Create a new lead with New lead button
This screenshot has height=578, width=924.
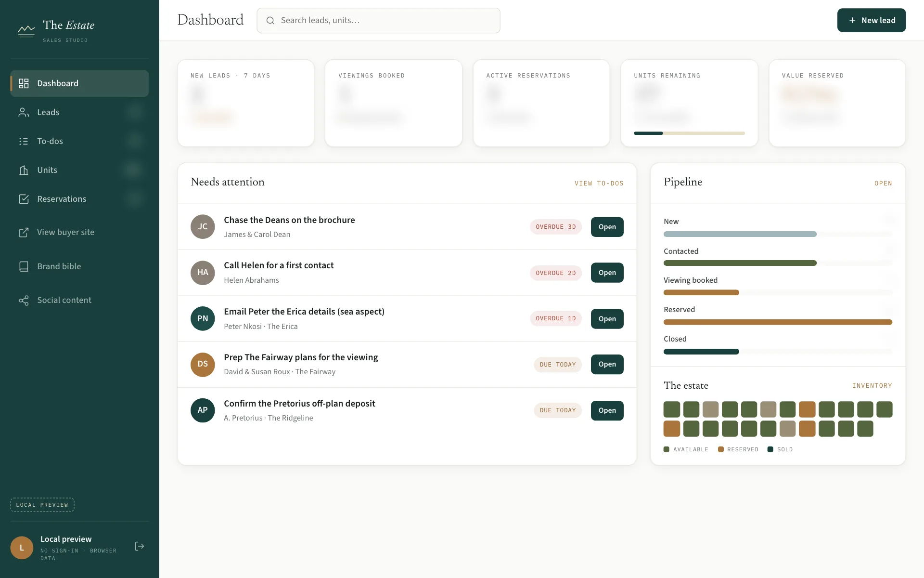(x=871, y=20)
